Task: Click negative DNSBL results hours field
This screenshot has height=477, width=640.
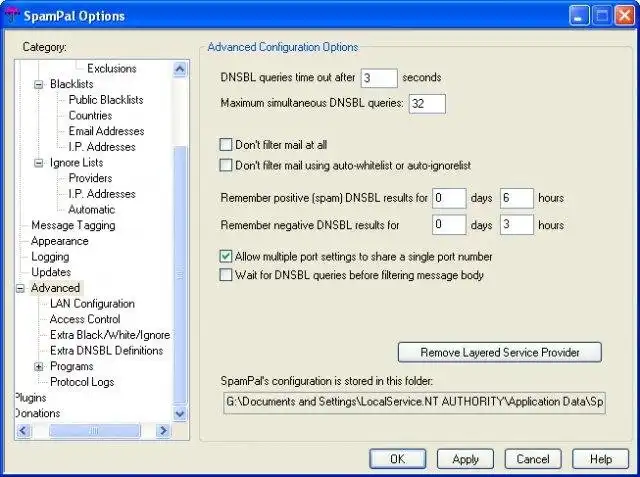Action: tap(517, 224)
